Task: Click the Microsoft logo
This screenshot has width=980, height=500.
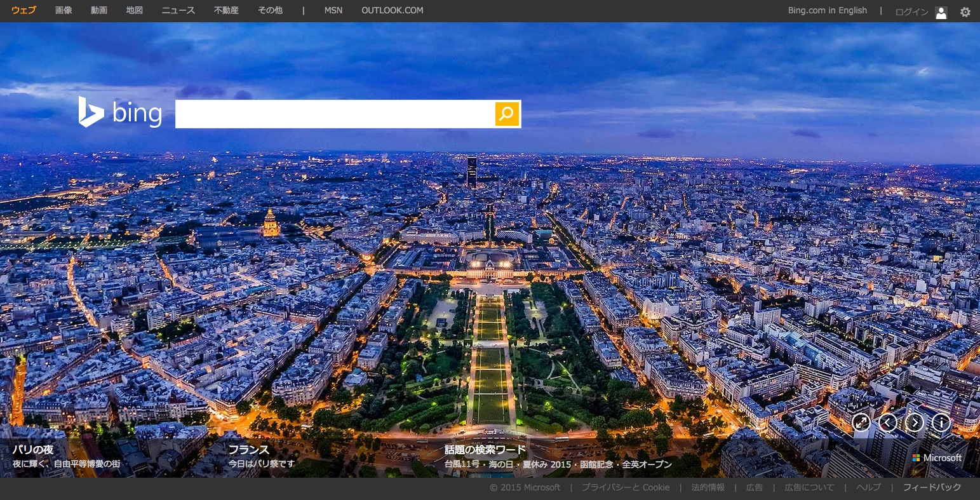Action: click(937, 457)
